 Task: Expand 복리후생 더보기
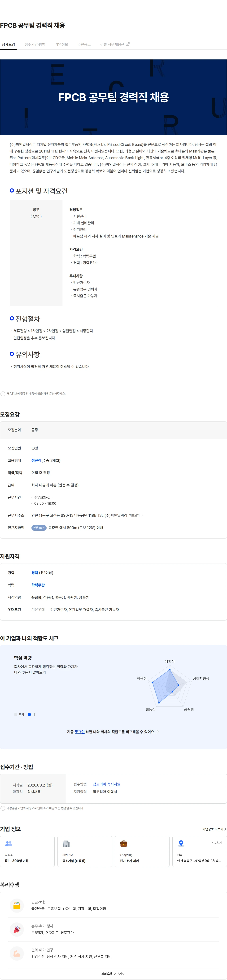click(113, 974)
